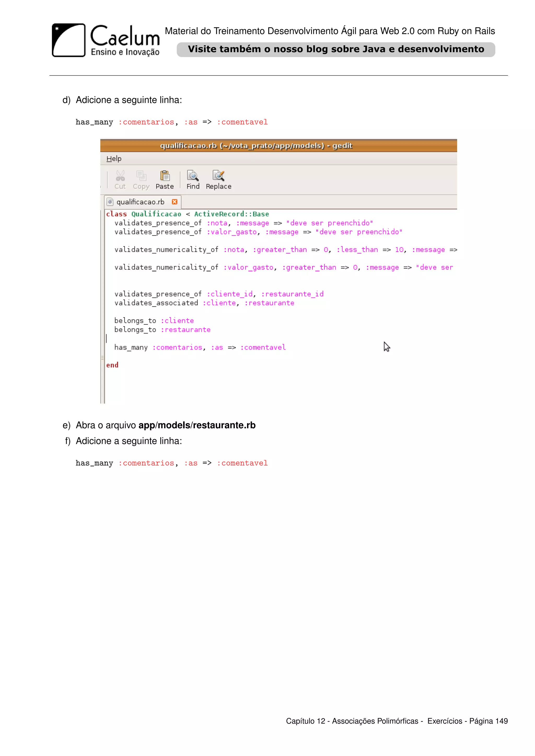The height and width of the screenshot is (756, 535).
Task: Click 'belongs_to :restaurante' code line
Action: click(x=162, y=330)
